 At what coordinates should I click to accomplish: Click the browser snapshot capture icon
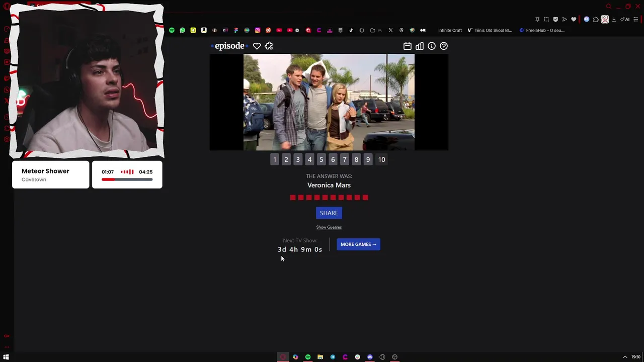(546, 19)
